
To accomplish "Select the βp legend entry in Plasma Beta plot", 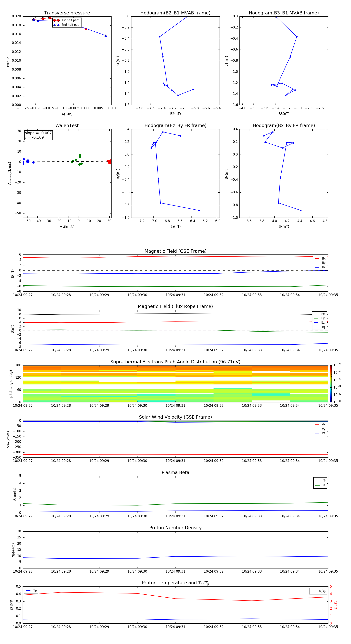I will coord(320,480).
